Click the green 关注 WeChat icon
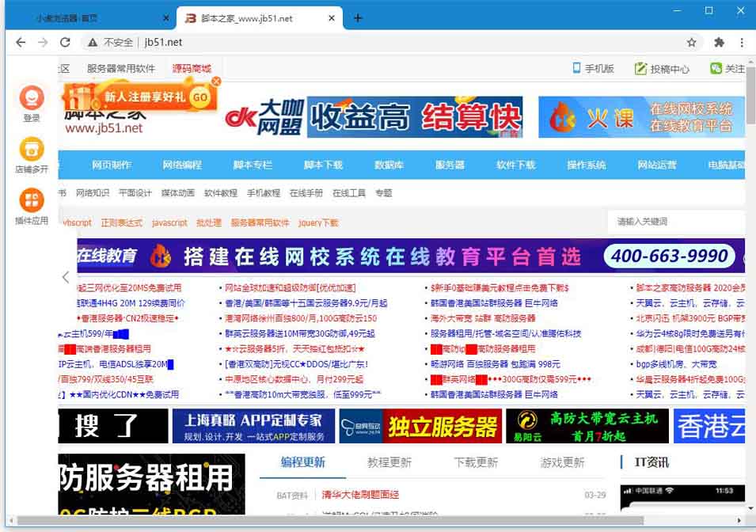The height and width of the screenshot is (532, 756). tap(716, 69)
